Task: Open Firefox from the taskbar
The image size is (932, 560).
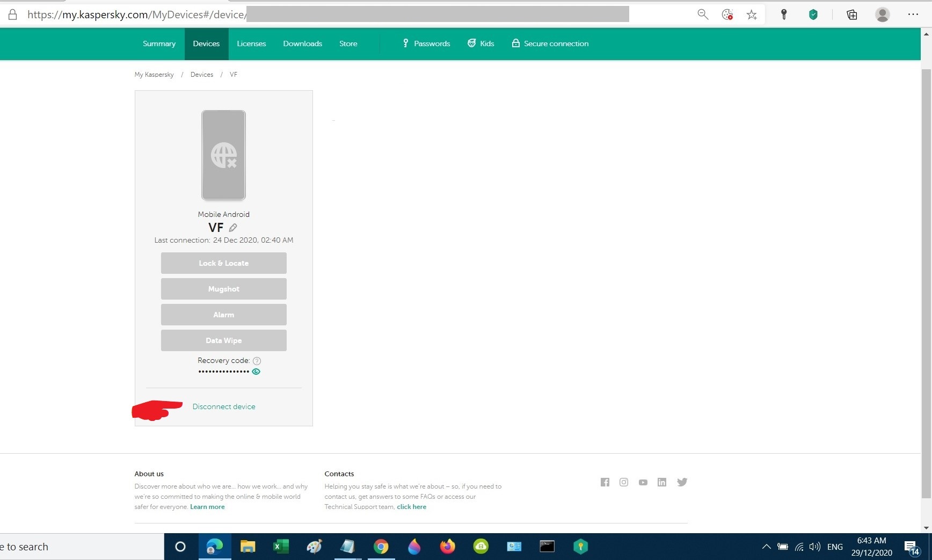Action: coord(447,547)
